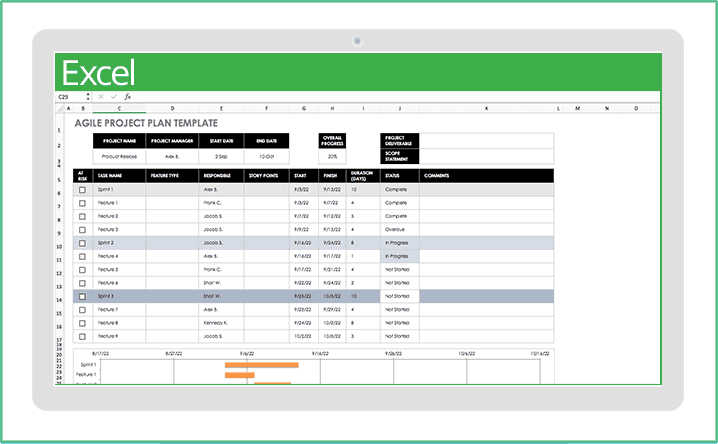Click the Insert Function fx icon
718x444 pixels.
[x=126, y=97]
